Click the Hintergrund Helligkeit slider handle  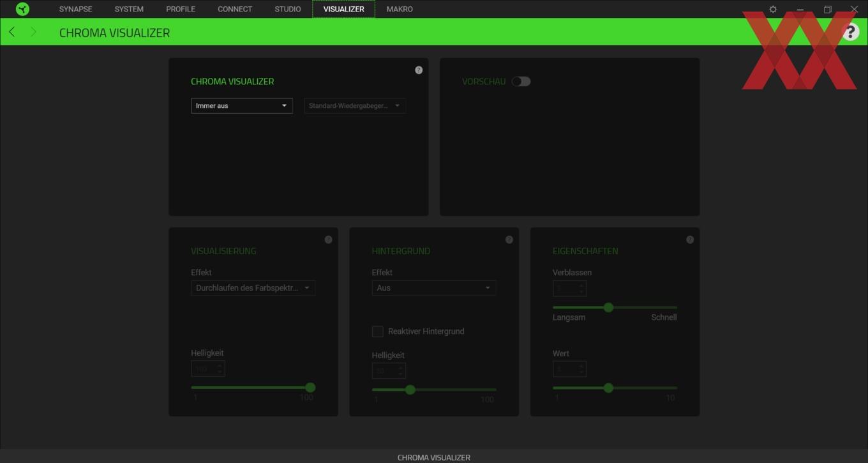pos(410,390)
